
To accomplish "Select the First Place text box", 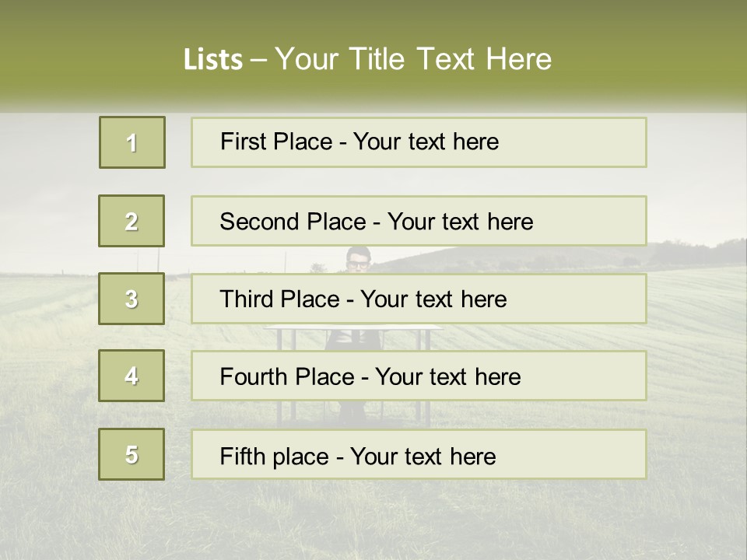I will (x=419, y=142).
